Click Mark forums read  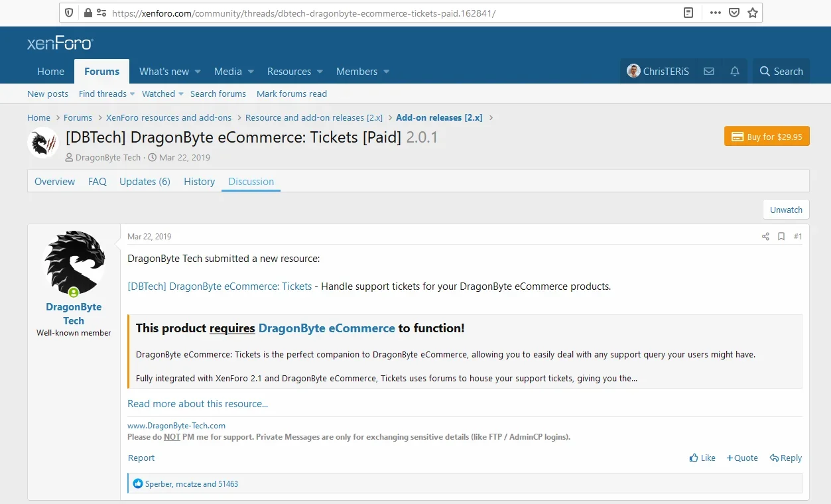point(292,94)
